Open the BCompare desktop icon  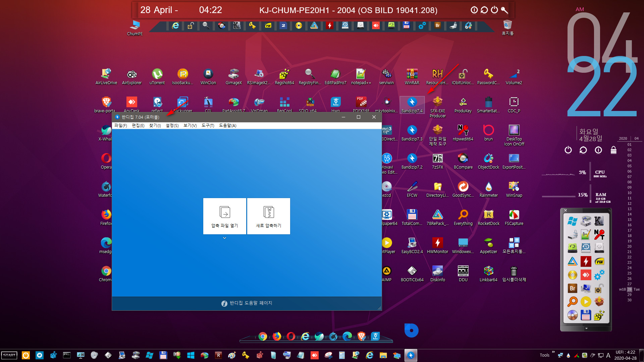point(463,161)
